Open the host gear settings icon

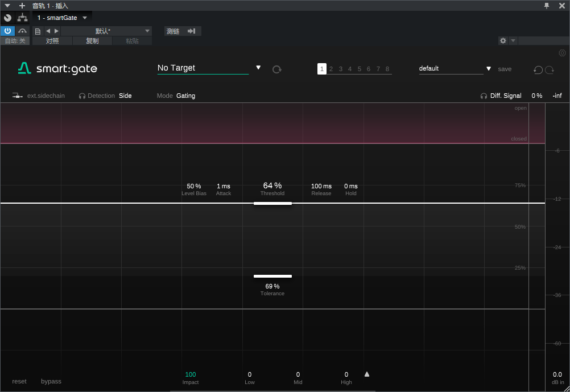tap(503, 41)
